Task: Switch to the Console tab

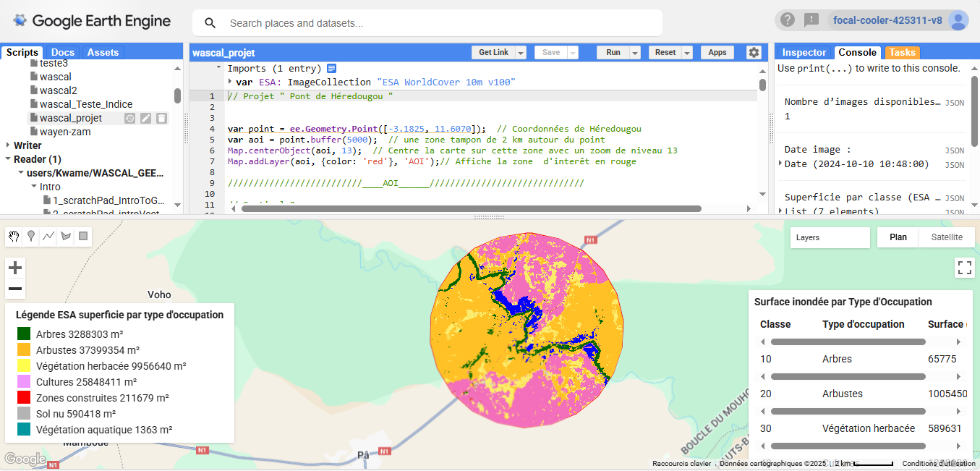Action: 858,52
